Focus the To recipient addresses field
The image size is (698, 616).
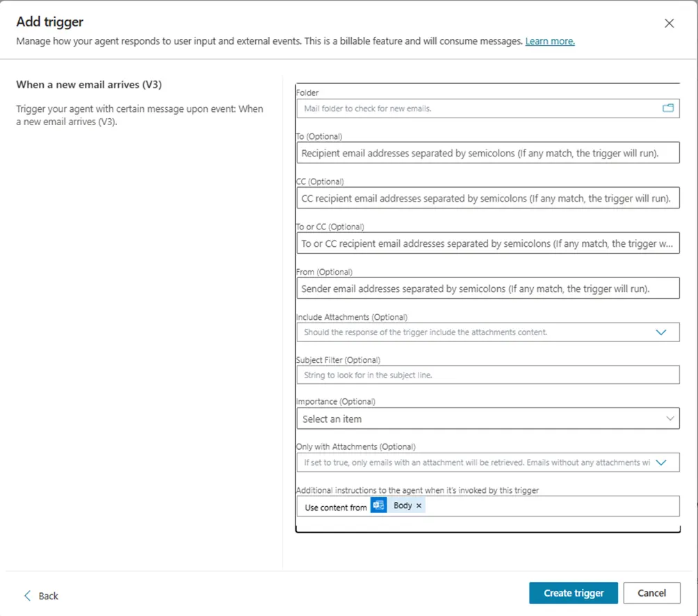click(x=487, y=153)
